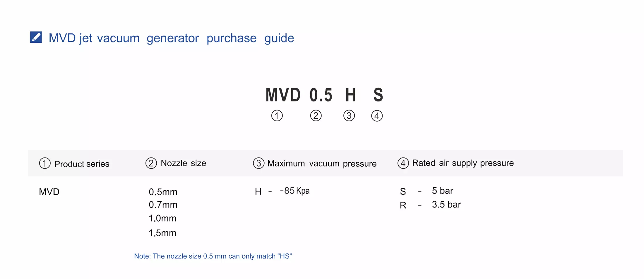Click circled number 1 under MVD code
This screenshot has width=644, height=279.
[277, 116]
